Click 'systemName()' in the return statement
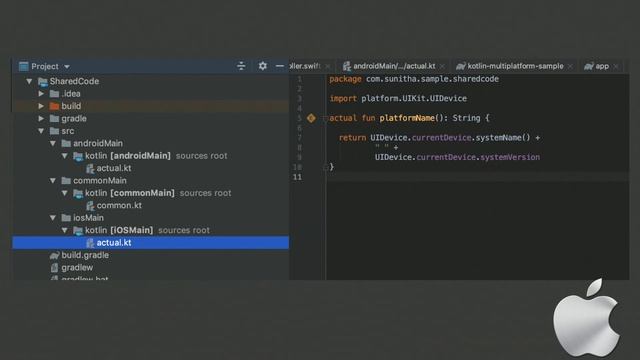640x360 pixels. click(503, 138)
